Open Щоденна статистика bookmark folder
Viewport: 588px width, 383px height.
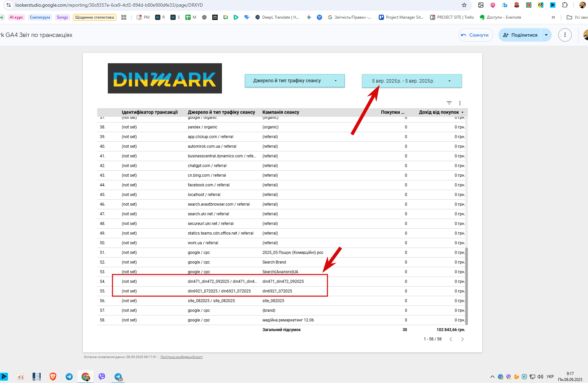(x=95, y=17)
